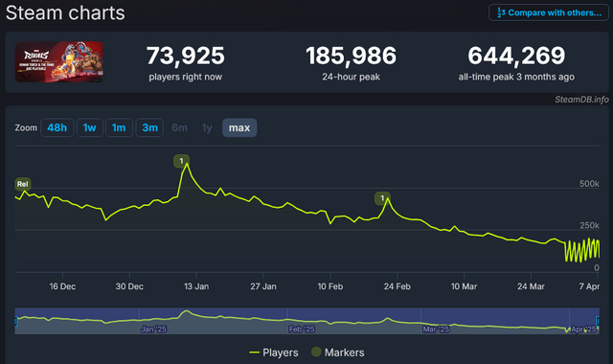
Task: Click the 644,269 all-time peak figure
Action: [516, 56]
